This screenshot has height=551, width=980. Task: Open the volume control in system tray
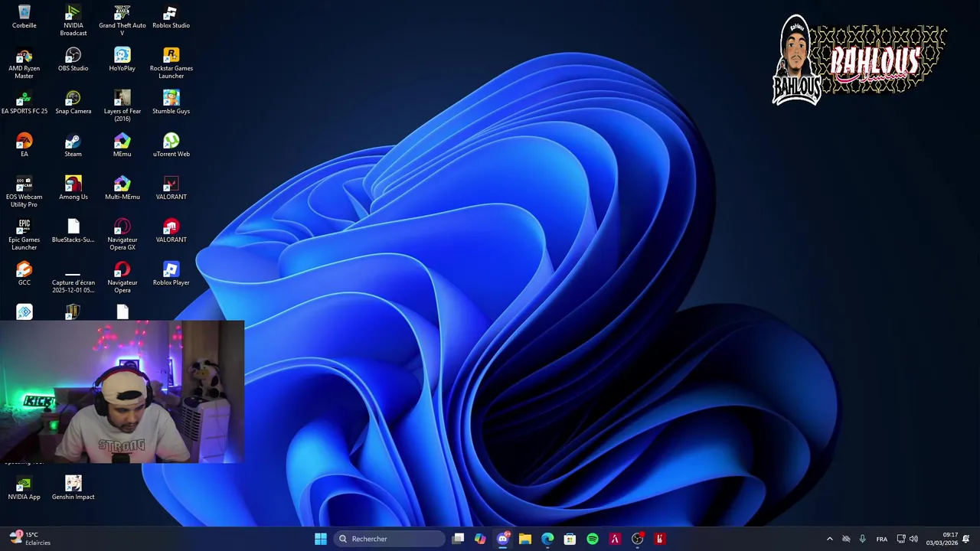pyautogui.click(x=913, y=539)
